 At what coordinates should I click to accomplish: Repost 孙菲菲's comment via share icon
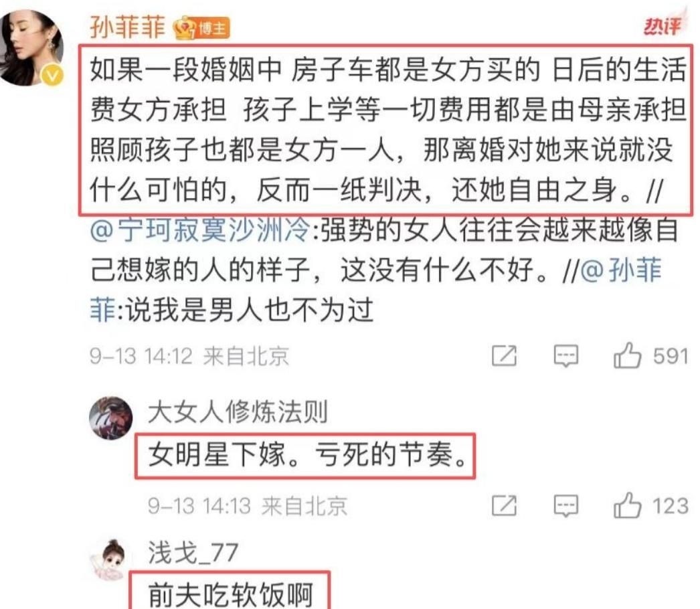pos(504,356)
